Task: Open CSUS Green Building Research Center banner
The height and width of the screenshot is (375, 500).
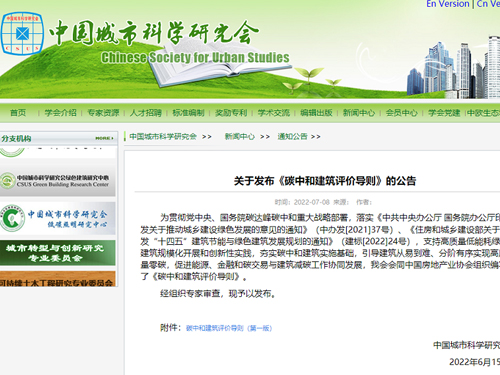Action: tap(58, 180)
